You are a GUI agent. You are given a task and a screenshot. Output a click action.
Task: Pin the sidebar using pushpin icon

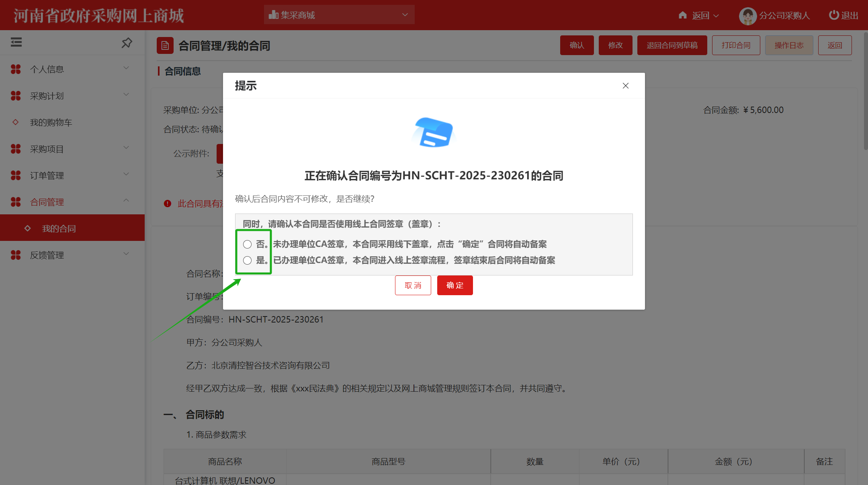coord(127,42)
